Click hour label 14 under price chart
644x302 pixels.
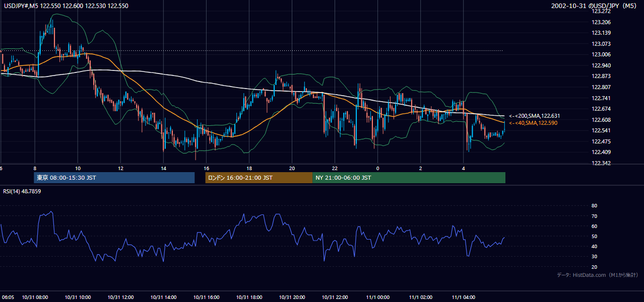(163, 168)
